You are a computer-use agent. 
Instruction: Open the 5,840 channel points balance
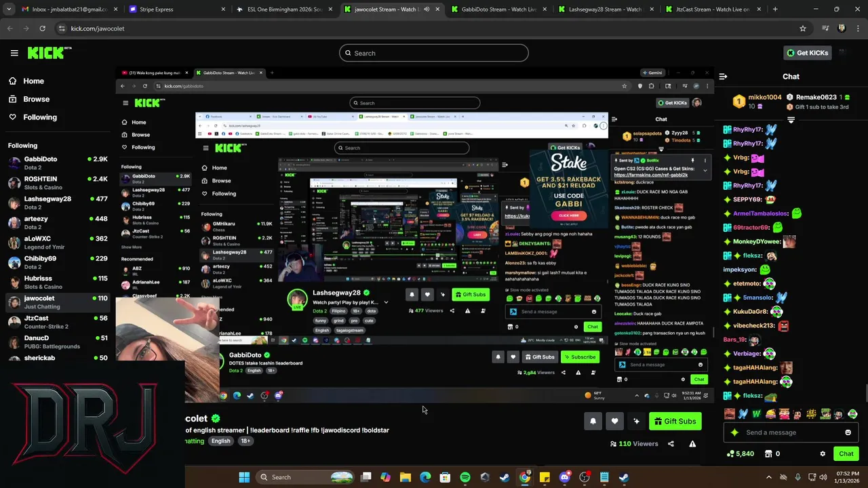pyautogui.click(x=740, y=453)
